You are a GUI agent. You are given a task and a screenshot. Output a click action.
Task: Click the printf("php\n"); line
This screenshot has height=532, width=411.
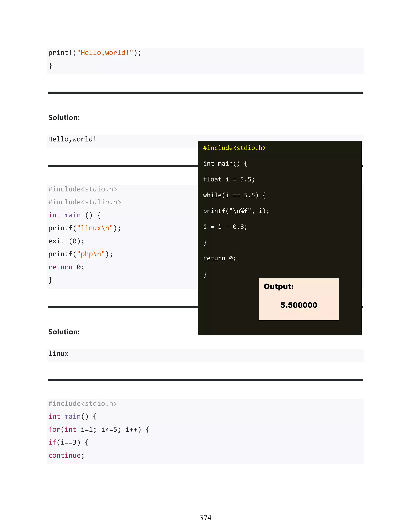point(80,254)
